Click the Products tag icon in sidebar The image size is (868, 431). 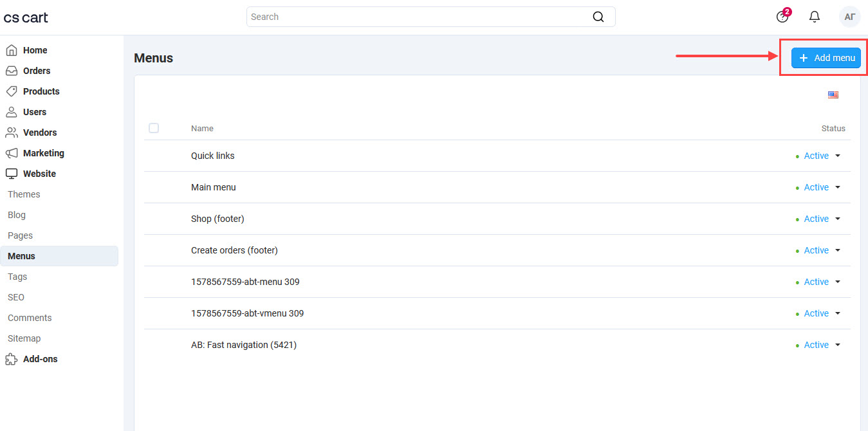pyautogui.click(x=12, y=91)
